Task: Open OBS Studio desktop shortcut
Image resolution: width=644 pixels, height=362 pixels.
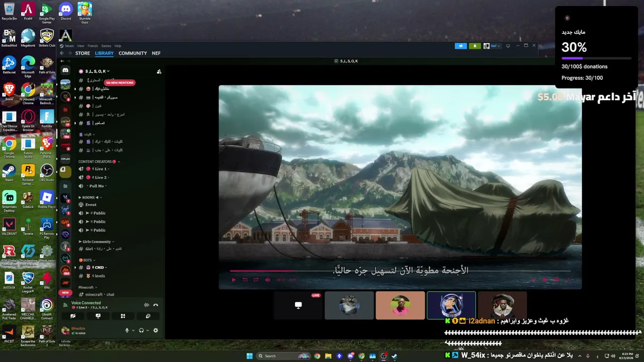Action: click(47, 173)
